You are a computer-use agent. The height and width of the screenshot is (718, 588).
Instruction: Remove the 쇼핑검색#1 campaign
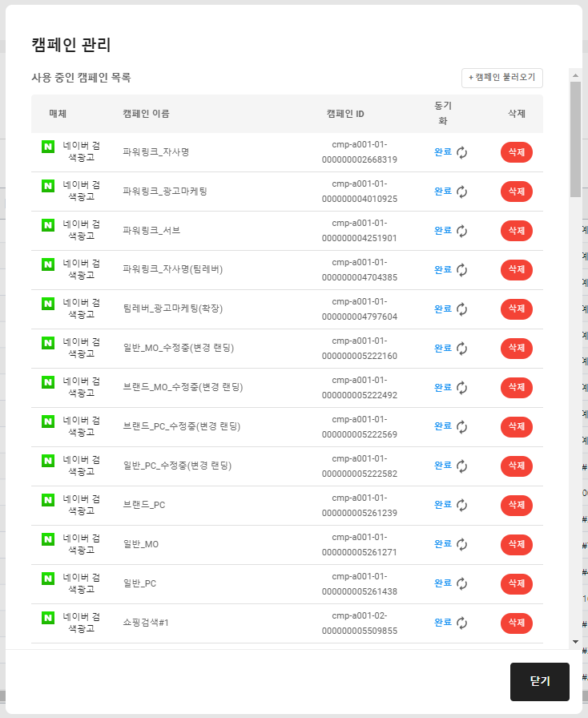click(516, 623)
